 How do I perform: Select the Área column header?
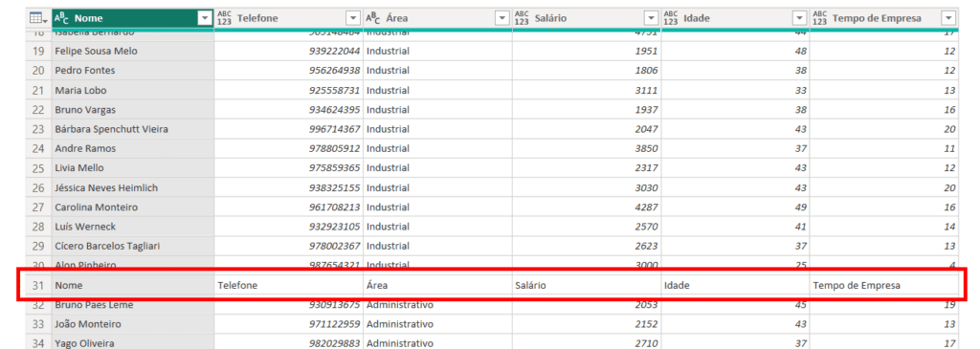(x=437, y=19)
